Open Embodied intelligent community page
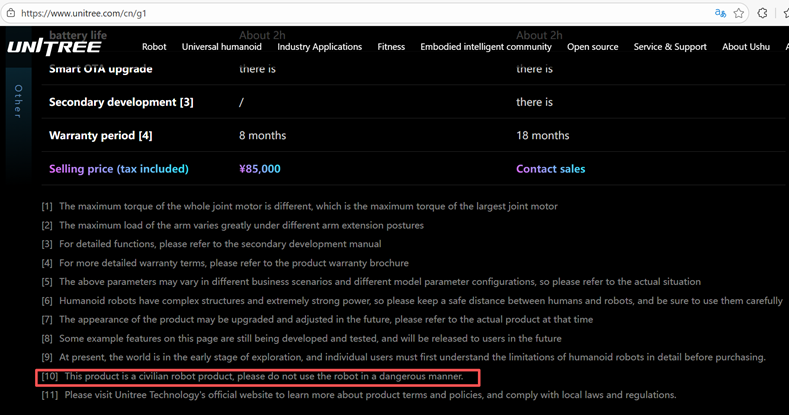This screenshot has width=789, height=415. (485, 47)
